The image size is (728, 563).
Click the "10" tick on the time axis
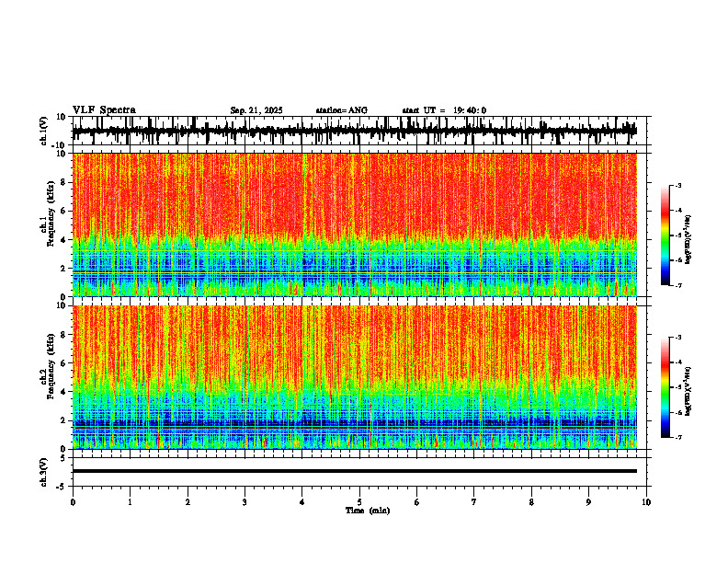(x=646, y=502)
